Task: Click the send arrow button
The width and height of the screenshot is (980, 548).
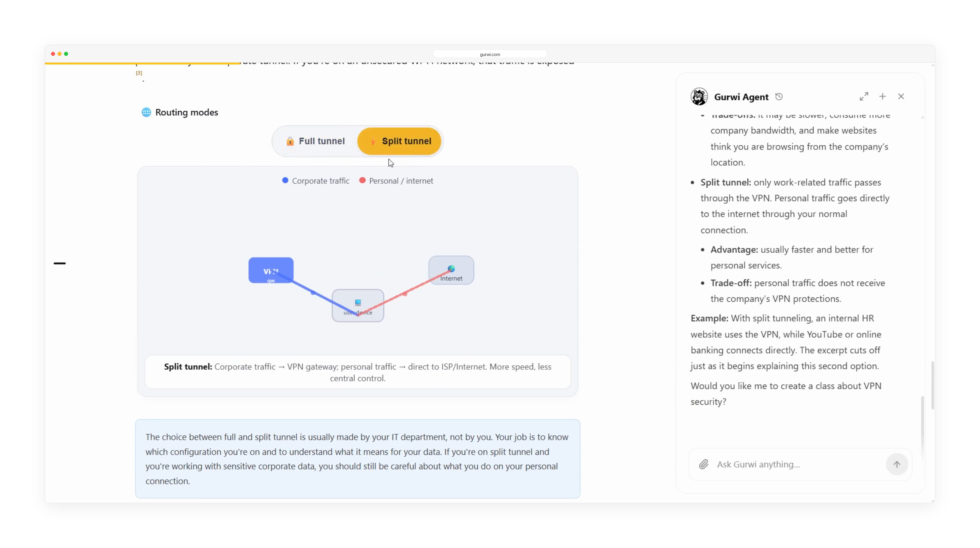Action: pos(897,464)
